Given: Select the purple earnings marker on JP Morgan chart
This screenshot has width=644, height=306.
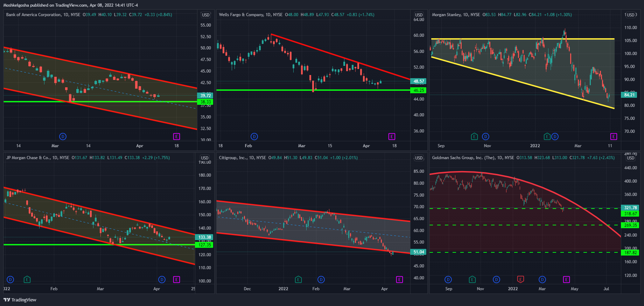Looking at the screenshot, I should tap(176, 279).
